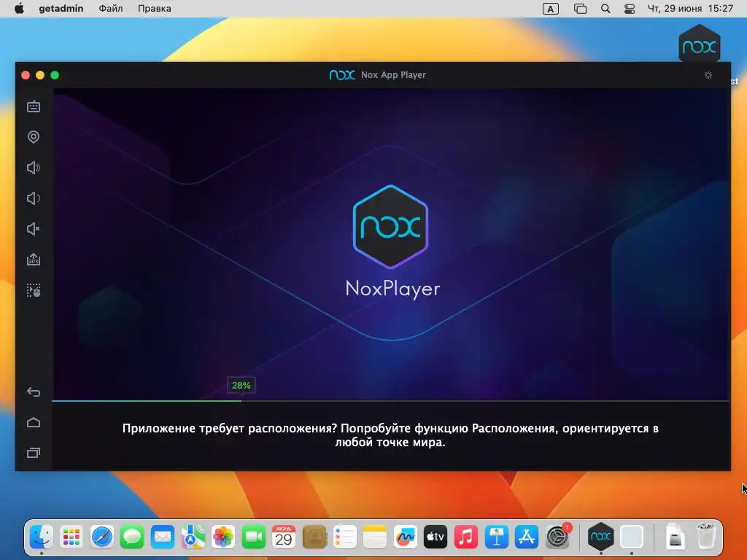Click the APK install icon
The image size is (747, 560).
coord(34,260)
